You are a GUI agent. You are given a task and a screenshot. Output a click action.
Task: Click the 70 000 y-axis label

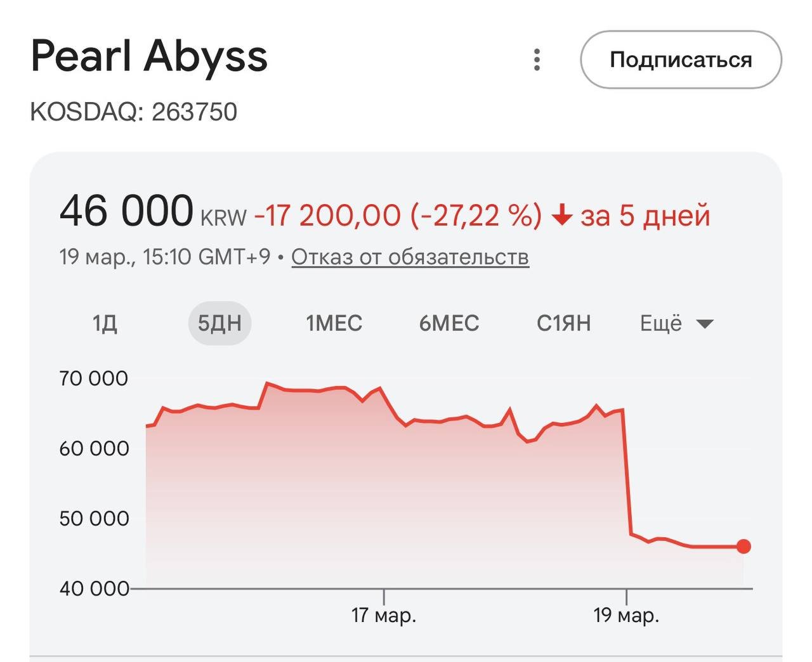[94, 379]
